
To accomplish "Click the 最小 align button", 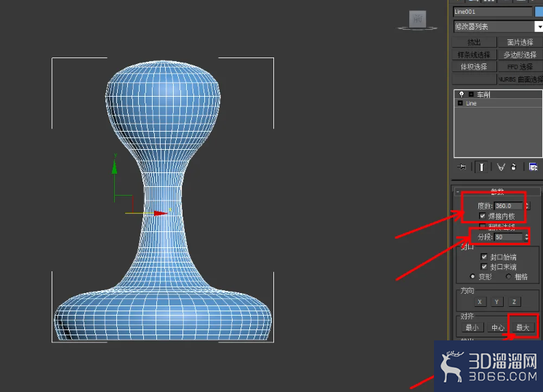I will (472, 327).
